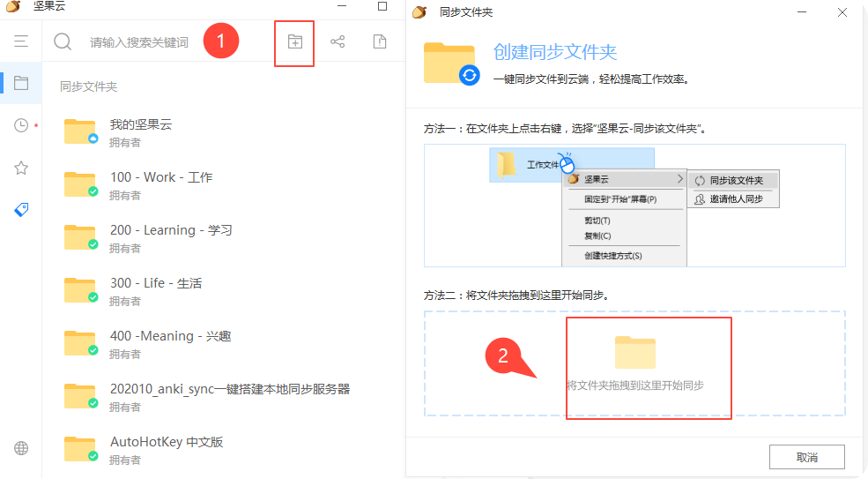Screen dimensions: 868x479
Task: Click 创建快捷方式(S) in the tutorial menu
Action: 613,256
